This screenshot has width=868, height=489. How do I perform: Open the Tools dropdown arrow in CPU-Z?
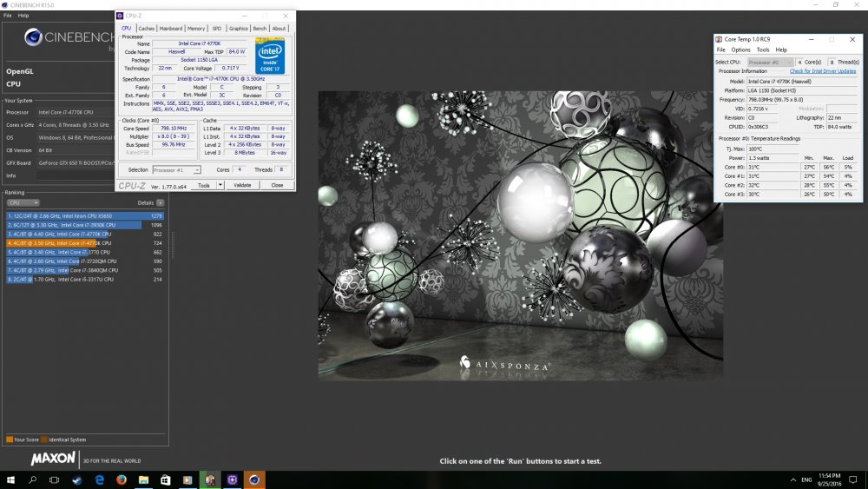(220, 185)
